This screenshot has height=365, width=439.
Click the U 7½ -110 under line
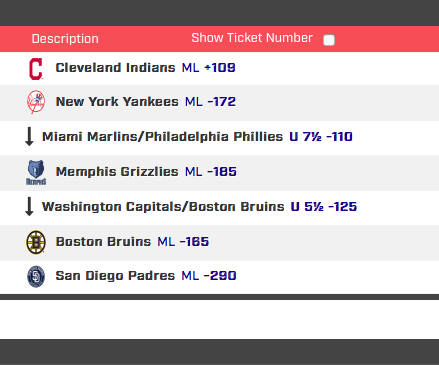pos(321,137)
